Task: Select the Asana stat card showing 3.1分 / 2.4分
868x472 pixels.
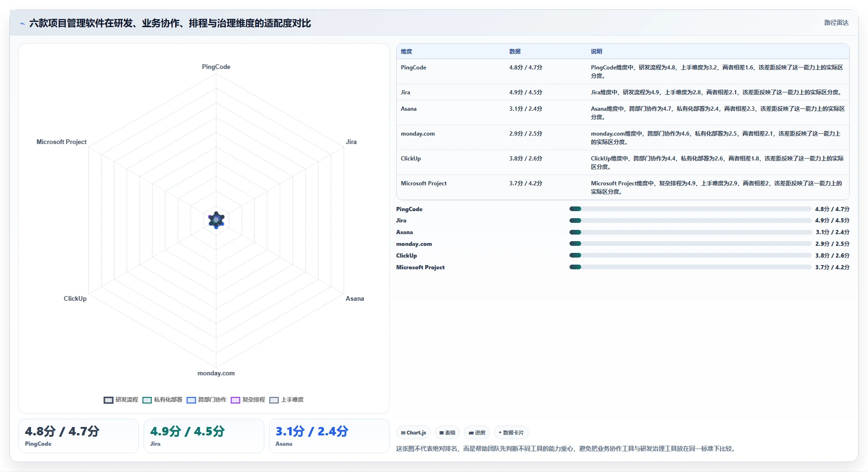Action: click(x=329, y=436)
